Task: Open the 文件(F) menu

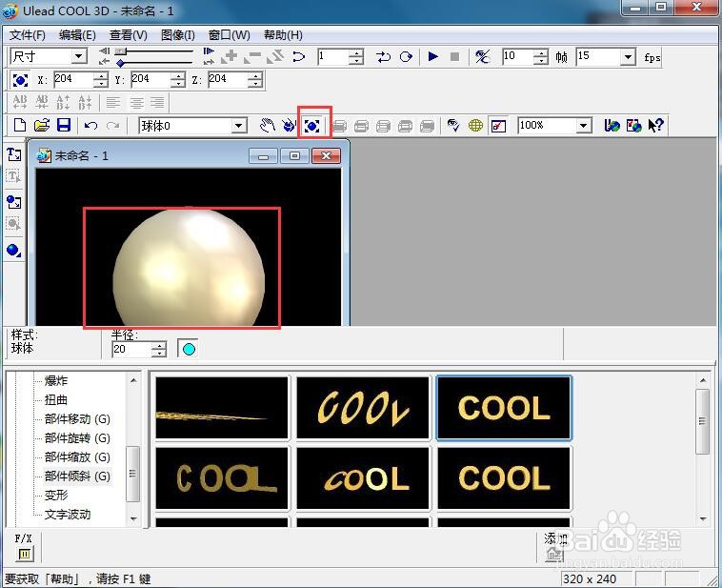Action: (28, 35)
